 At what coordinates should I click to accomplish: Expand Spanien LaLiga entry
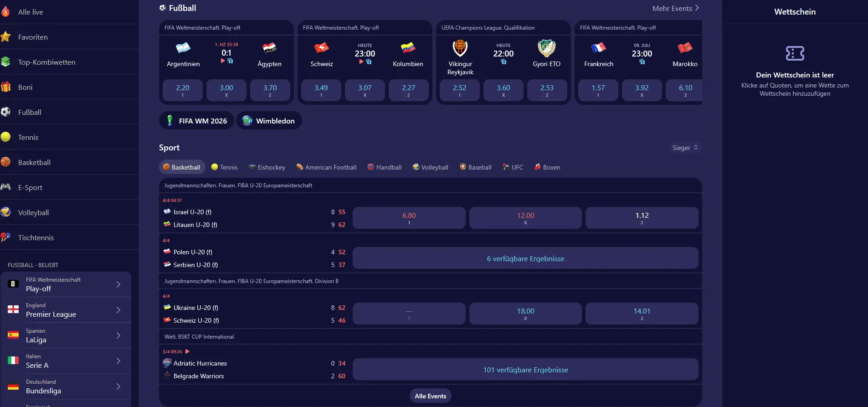(x=66, y=335)
